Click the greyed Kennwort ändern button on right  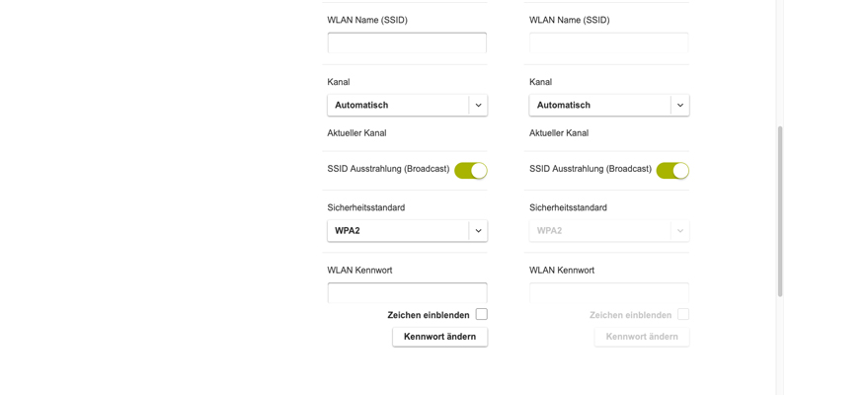point(642,337)
